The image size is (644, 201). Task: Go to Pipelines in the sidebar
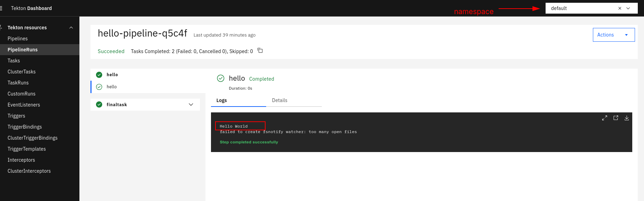point(18,39)
